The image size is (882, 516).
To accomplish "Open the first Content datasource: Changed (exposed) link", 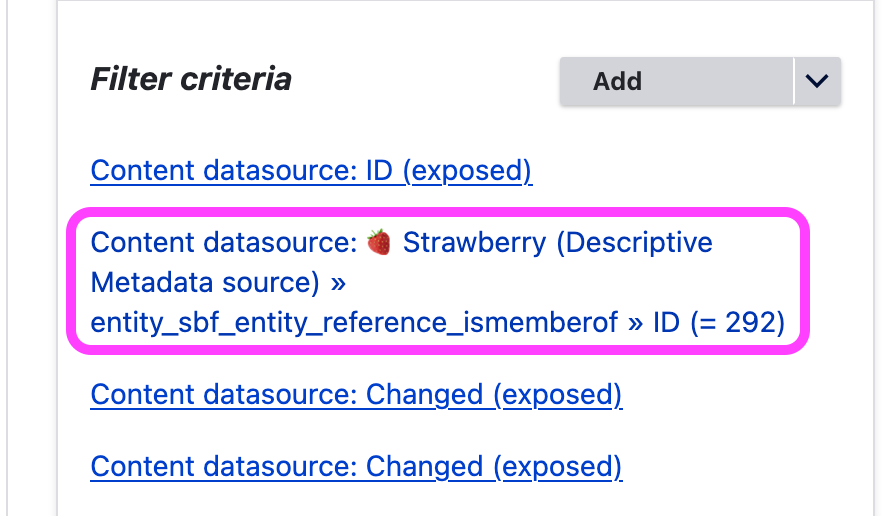I will (356, 395).
